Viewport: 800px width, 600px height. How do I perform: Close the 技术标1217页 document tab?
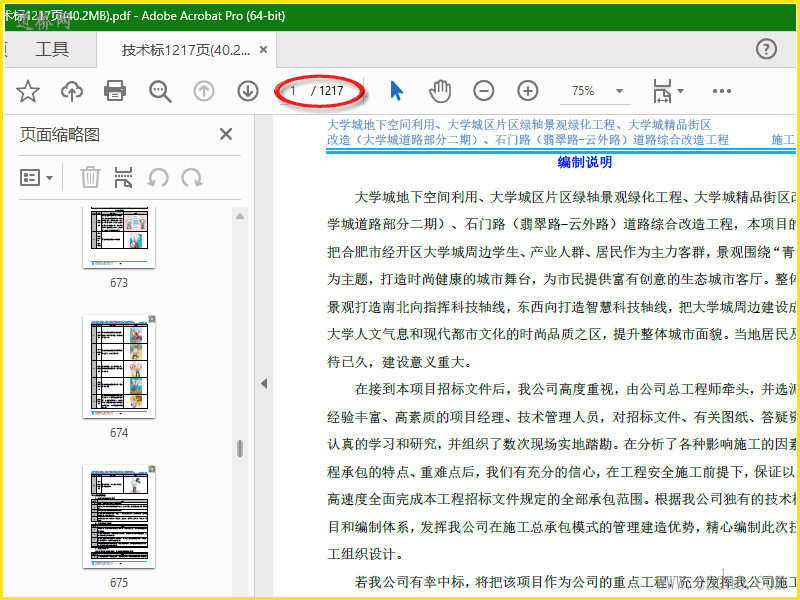(263, 49)
